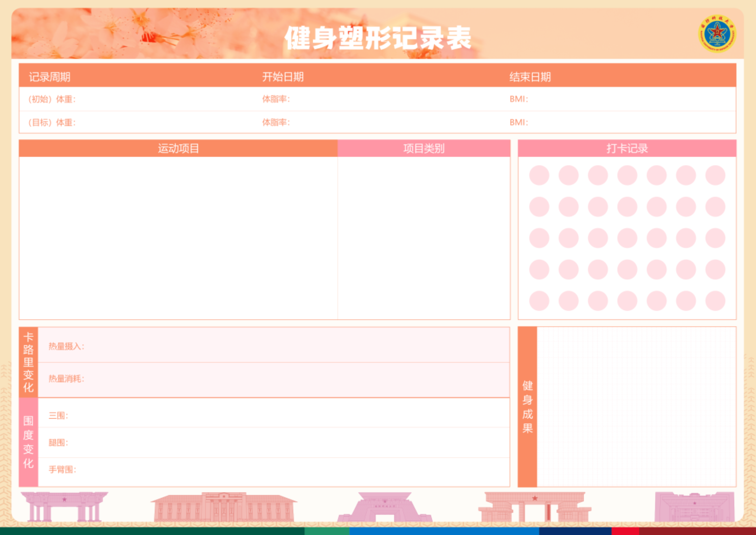756x535 pixels.
Task: Mark first check-in circle in top row
Action: coord(539,175)
